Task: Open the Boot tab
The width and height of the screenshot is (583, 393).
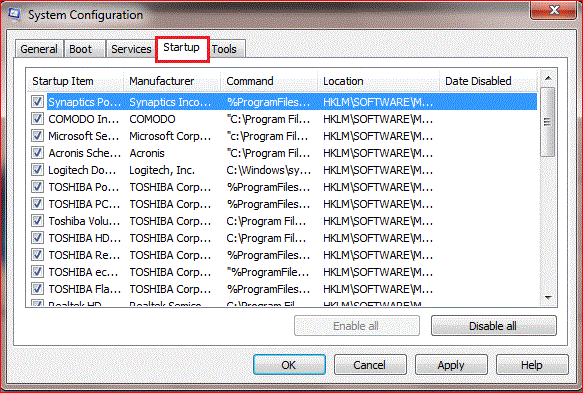Action: 84,49
